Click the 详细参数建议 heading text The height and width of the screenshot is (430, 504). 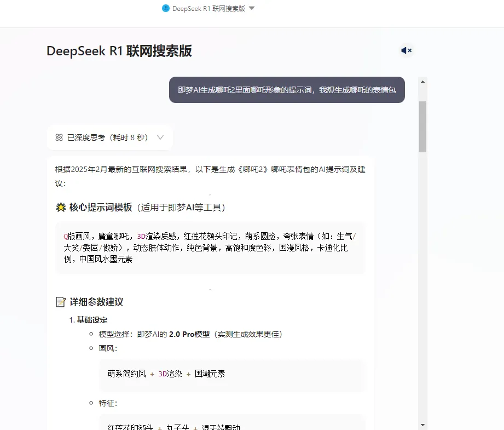[96, 302]
